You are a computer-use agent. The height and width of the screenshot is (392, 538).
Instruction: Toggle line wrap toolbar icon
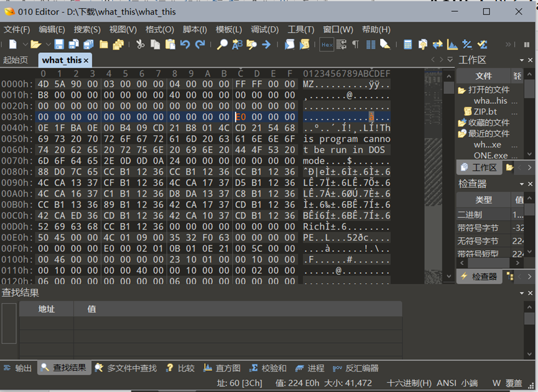coord(341,44)
